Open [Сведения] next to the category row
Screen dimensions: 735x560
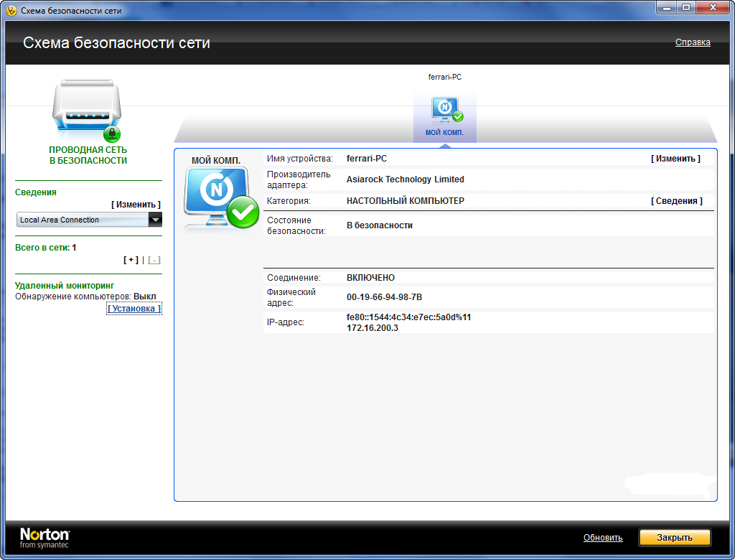(676, 201)
